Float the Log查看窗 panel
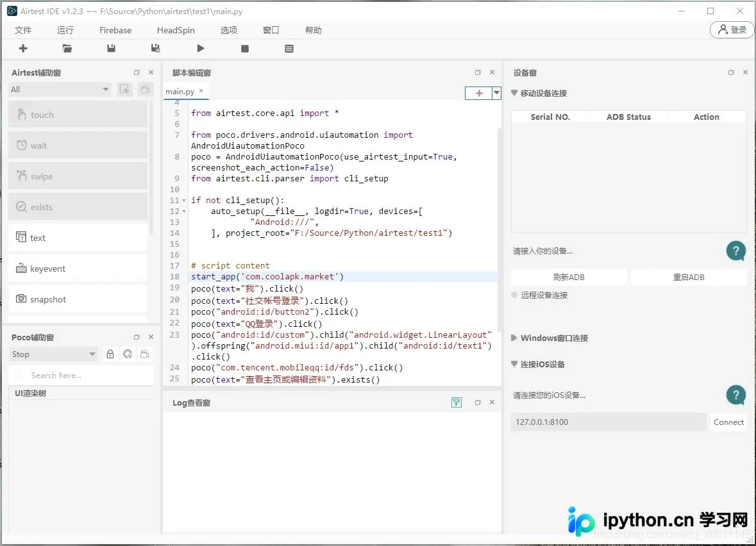The image size is (756, 546). coord(477,402)
